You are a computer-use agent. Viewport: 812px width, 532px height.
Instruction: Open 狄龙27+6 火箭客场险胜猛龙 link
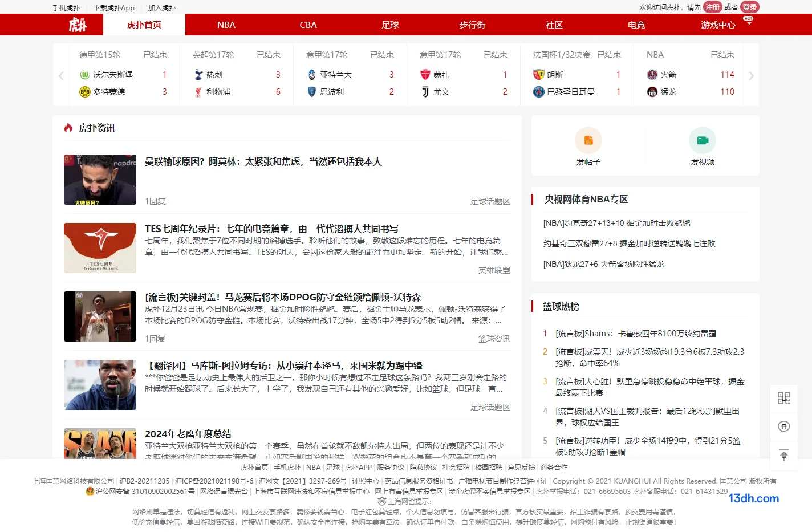click(x=604, y=264)
